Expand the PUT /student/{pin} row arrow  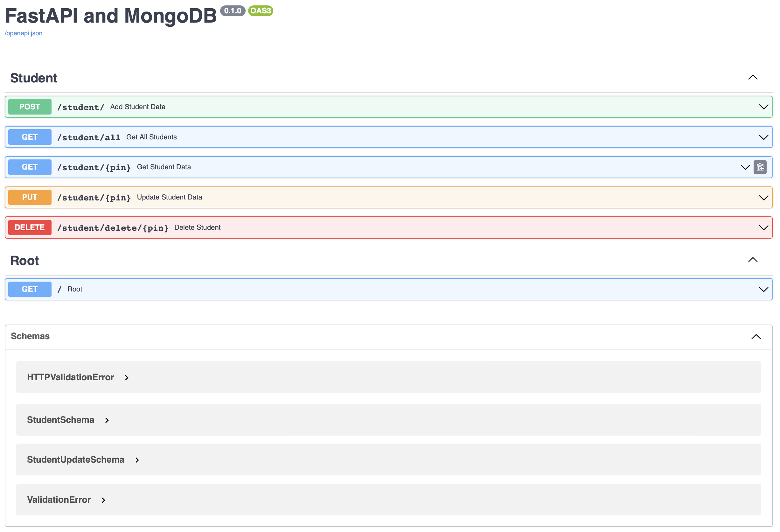(763, 198)
